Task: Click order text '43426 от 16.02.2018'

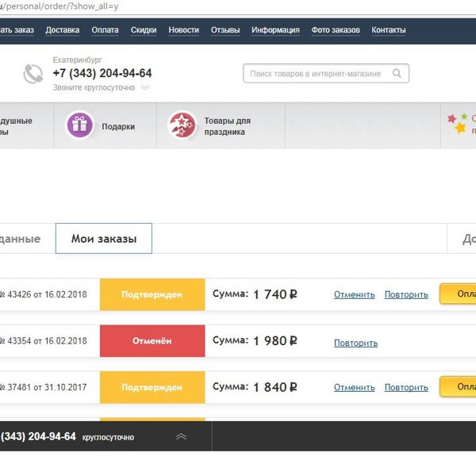Action: coord(47,294)
